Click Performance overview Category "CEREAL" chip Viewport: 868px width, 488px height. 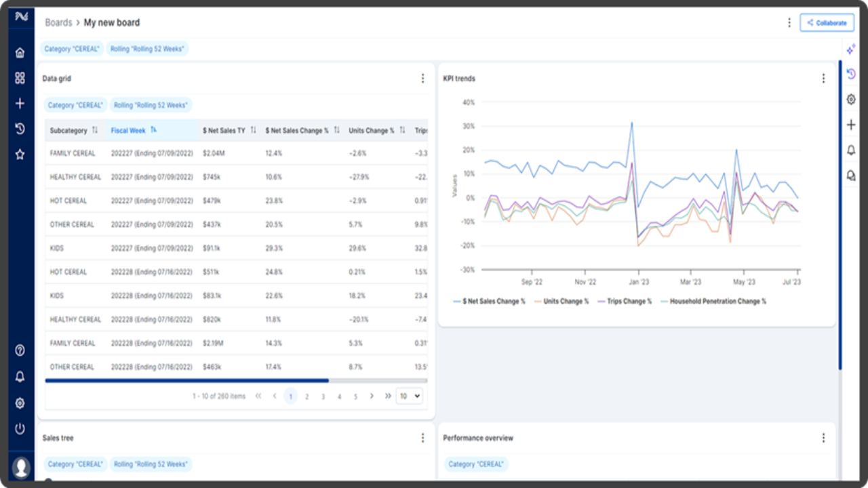[x=476, y=464]
